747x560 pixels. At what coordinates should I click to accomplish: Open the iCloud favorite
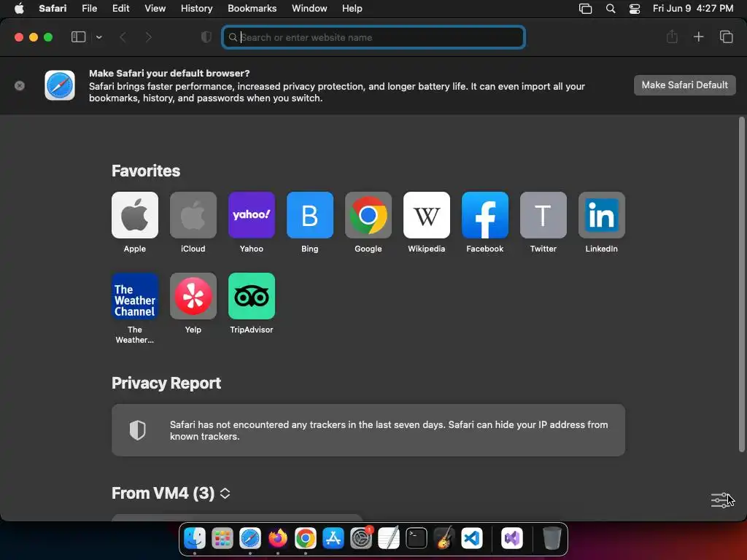point(193,215)
